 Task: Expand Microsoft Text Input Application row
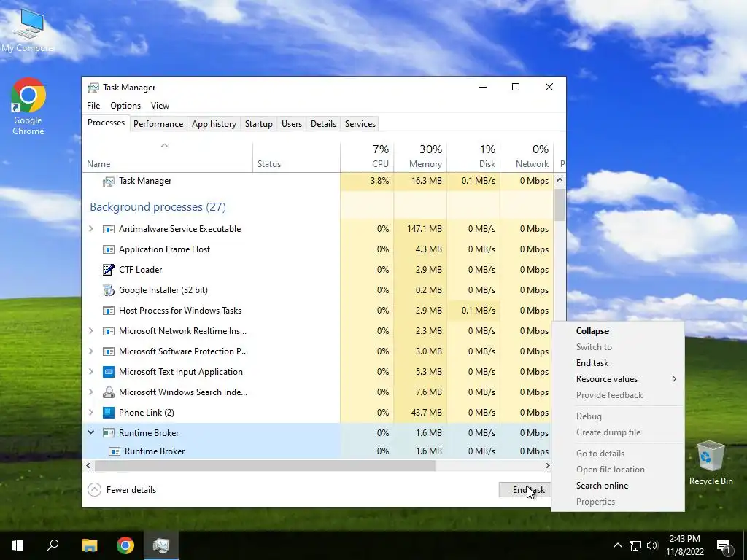pos(91,372)
